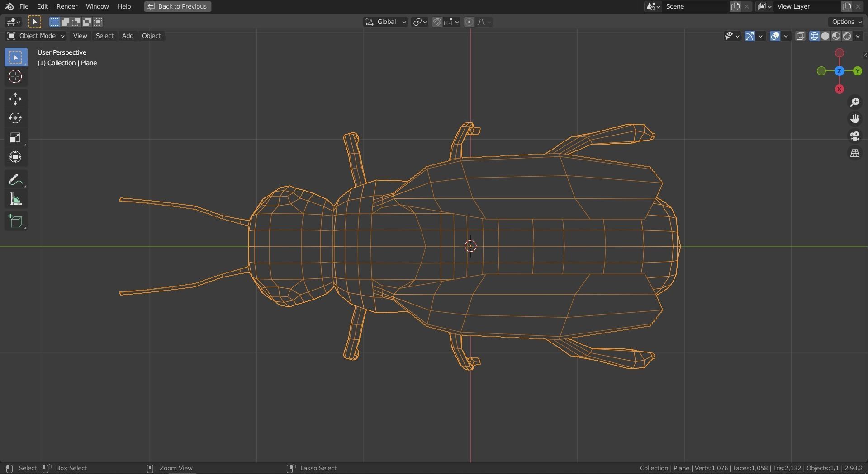
Task: Set selection mode to subtract
Action: 76,22
